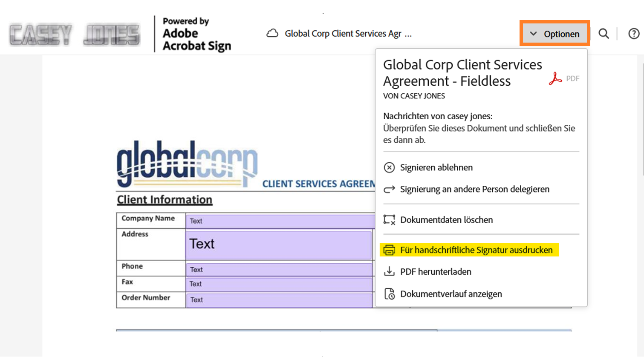Screen dimensions: 644x357
Task: Click the magnifying glass search icon
Action: click(x=604, y=34)
